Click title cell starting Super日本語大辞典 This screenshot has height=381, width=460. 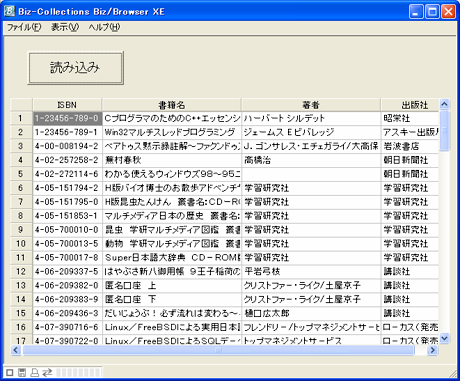coord(172,258)
